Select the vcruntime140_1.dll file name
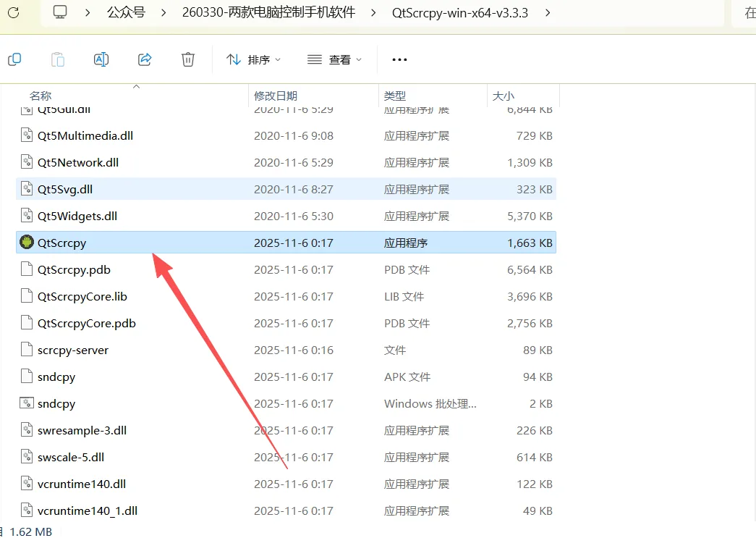The height and width of the screenshot is (538, 756). click(88, 510)
